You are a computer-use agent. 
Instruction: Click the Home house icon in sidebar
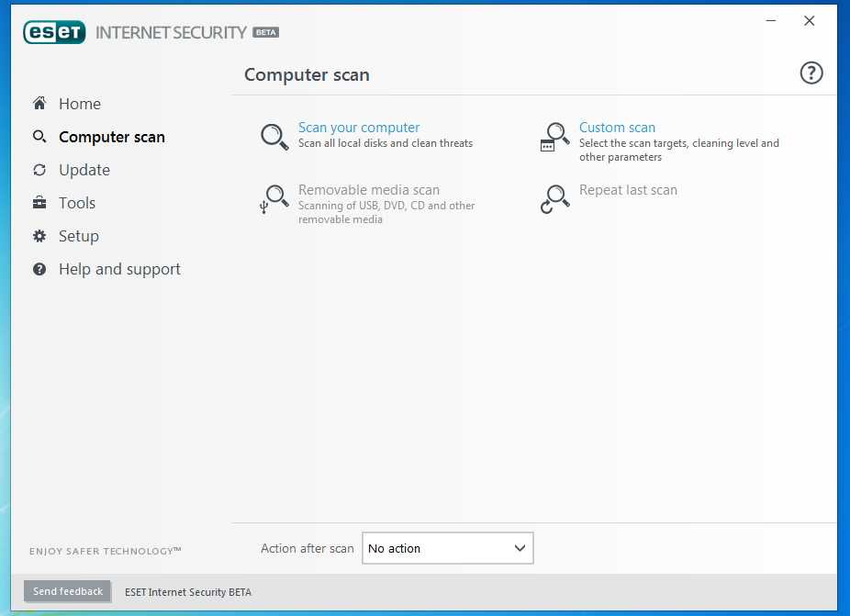(x=39, y=103)
